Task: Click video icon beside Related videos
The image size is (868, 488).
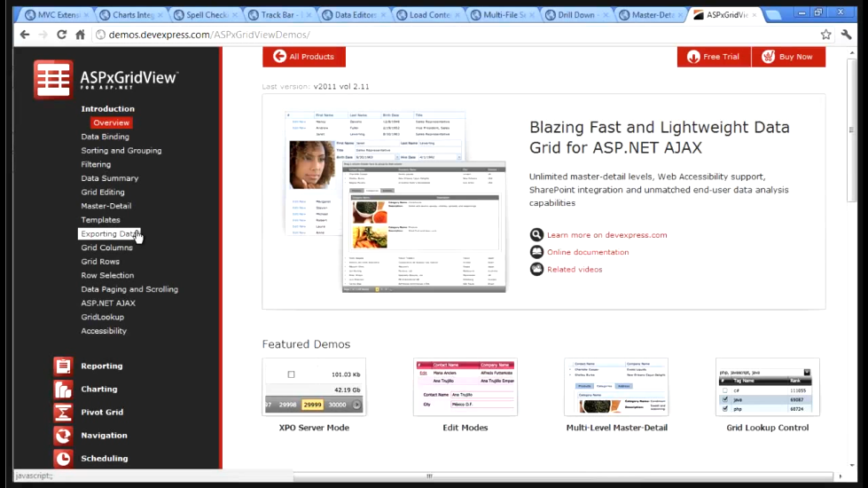Action: 536,269
